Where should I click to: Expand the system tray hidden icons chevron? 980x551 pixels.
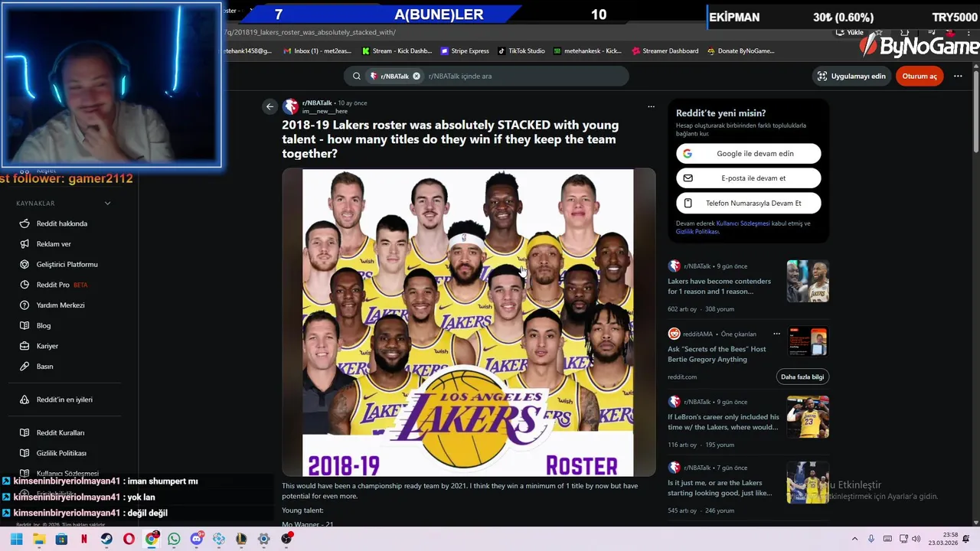(x=854, y=539)
